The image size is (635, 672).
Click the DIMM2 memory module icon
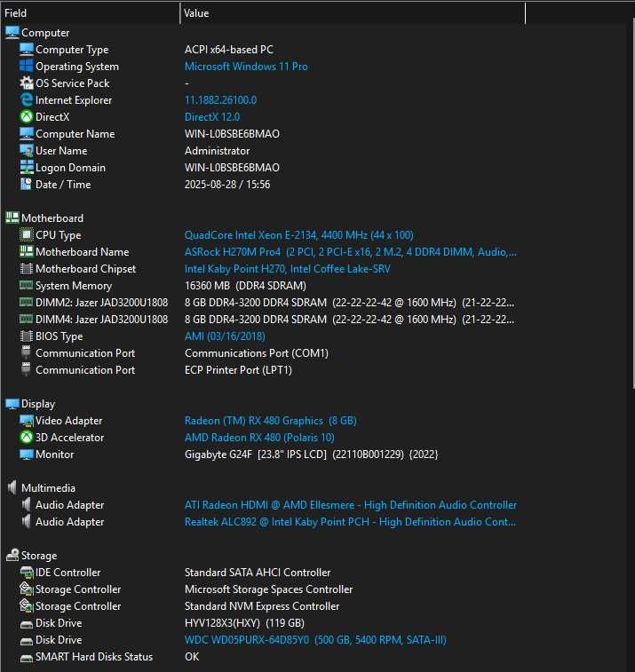pyautogui.click(x=26, y=302)
